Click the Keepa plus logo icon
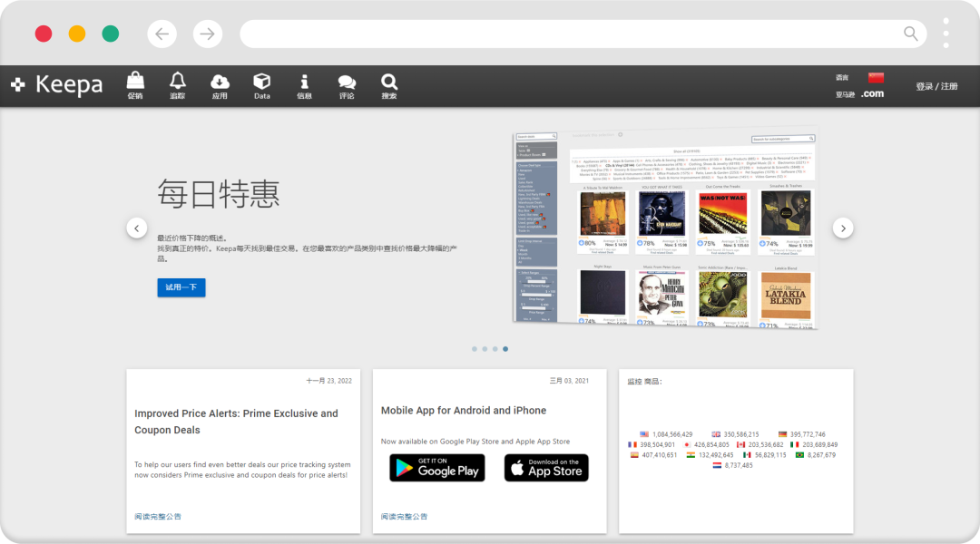This screenshot has width=980, height=544. pyautogui.click(x=17, y=84)
